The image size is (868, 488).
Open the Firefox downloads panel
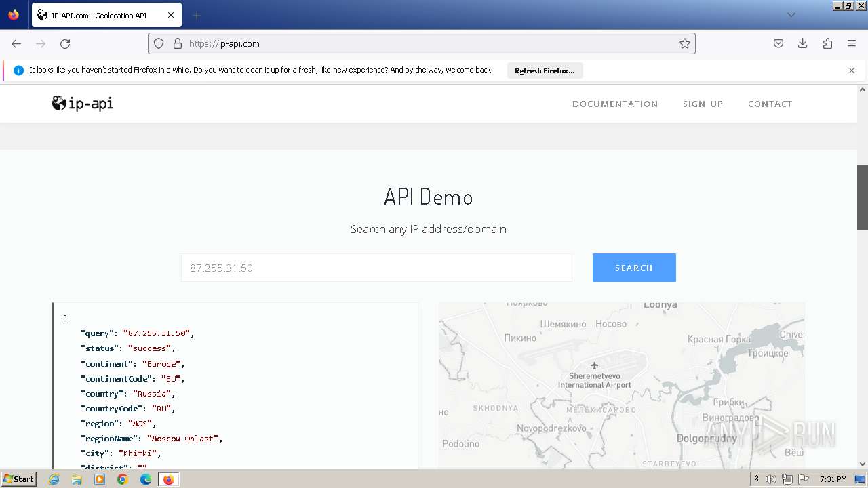point(803,43)
